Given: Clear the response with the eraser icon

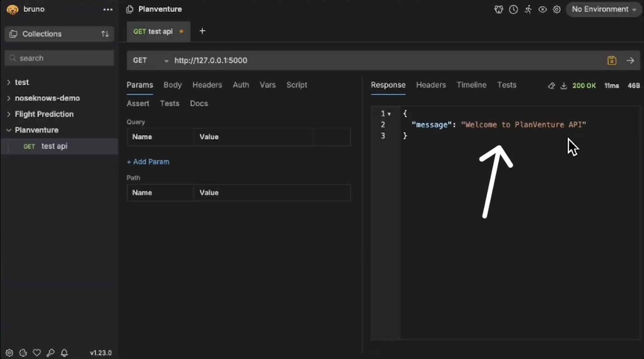Looking at the screenshot, I should tap(551, 86).
